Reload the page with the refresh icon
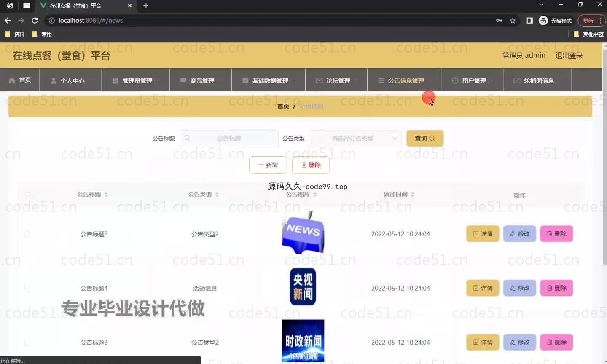The image size is (607, 364). click(x=35, y=20)
